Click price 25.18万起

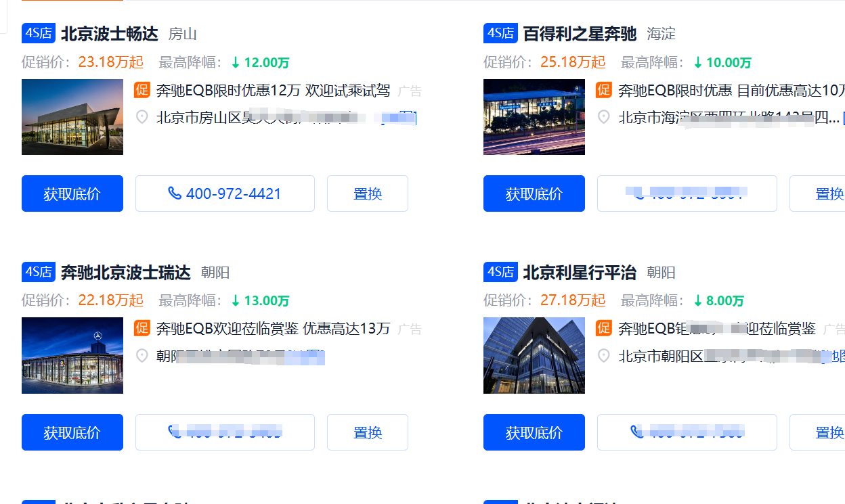(x=573, y=62)
